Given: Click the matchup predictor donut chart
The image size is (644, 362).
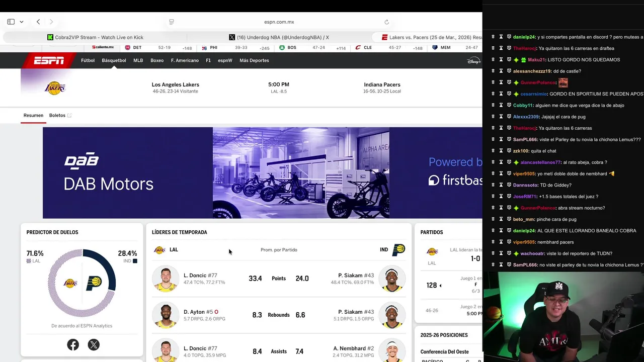Looking at the screenshot, I should tap(82, 283).
